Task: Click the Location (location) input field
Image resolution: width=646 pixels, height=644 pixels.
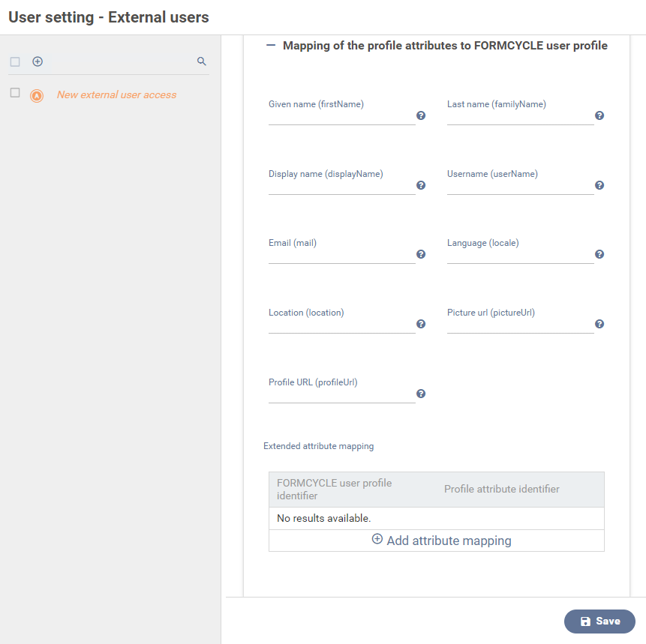Action: pos(341,325)
